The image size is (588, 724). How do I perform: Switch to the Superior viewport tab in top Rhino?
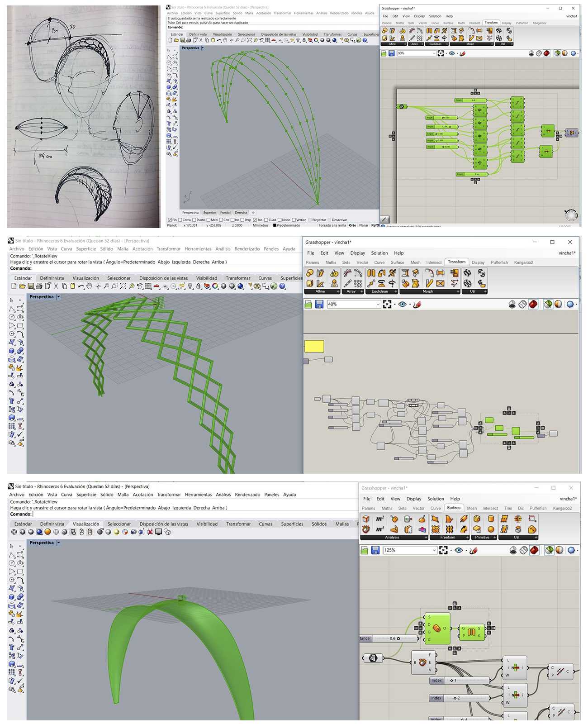click(209, 213)
